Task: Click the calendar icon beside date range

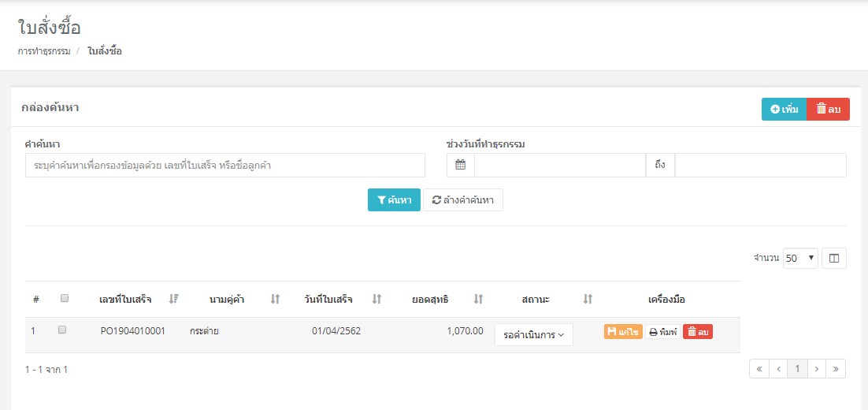Action: click(461, 165)
